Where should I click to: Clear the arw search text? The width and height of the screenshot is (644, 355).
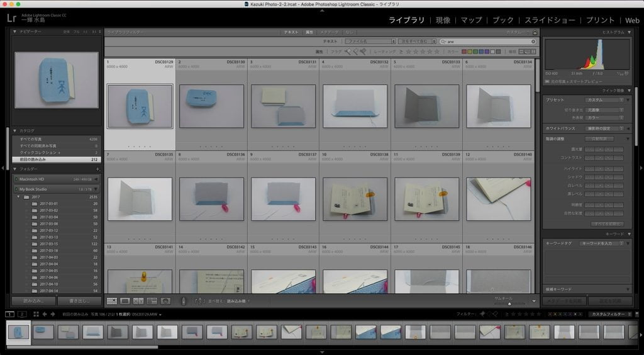coord(533,42)
